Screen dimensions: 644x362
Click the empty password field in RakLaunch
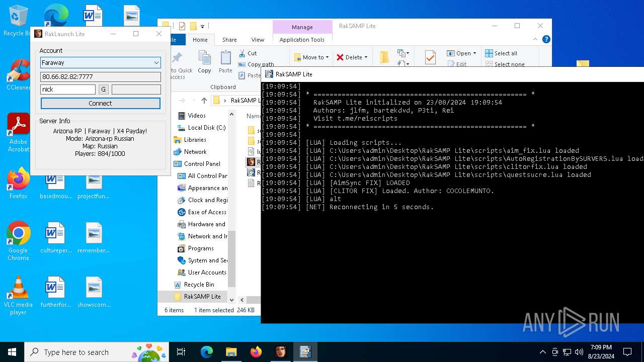[x=136, y=89]
